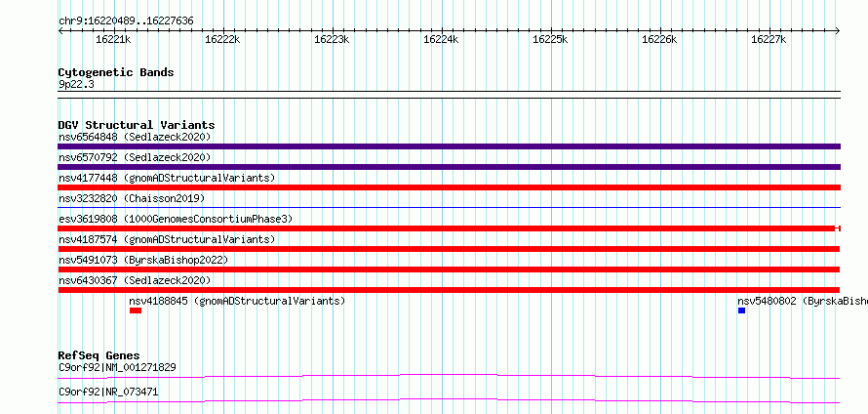Click the magenta gene line under NR_073471
868x414 pixels.
[449, 400]
